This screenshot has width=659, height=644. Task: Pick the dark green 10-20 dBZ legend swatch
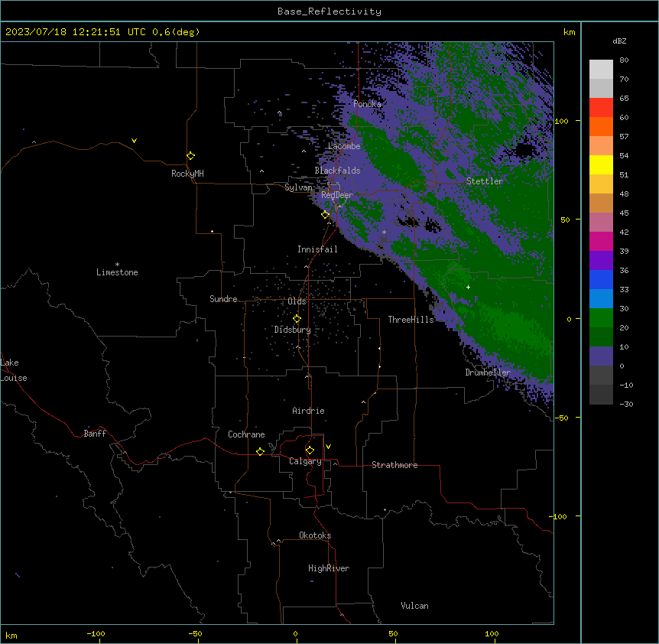point(601,337)
